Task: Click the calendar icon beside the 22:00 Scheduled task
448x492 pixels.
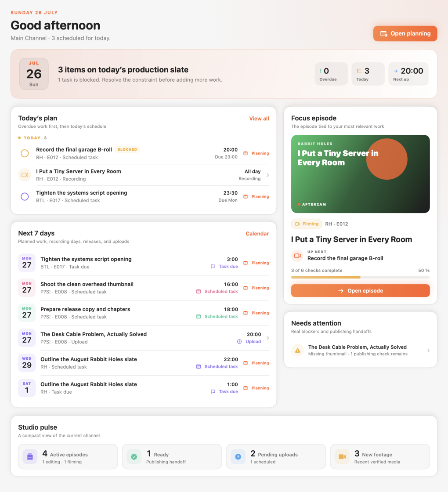Action: (199, 367)
